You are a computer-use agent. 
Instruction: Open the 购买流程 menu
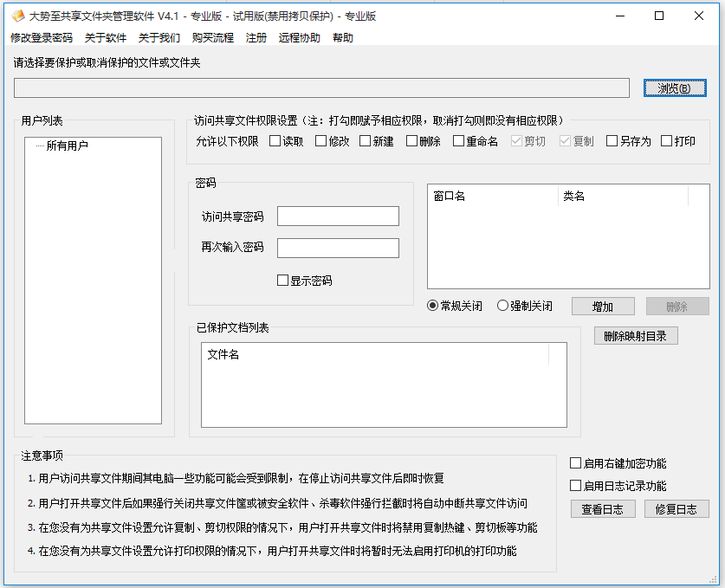tap(213, 38)
